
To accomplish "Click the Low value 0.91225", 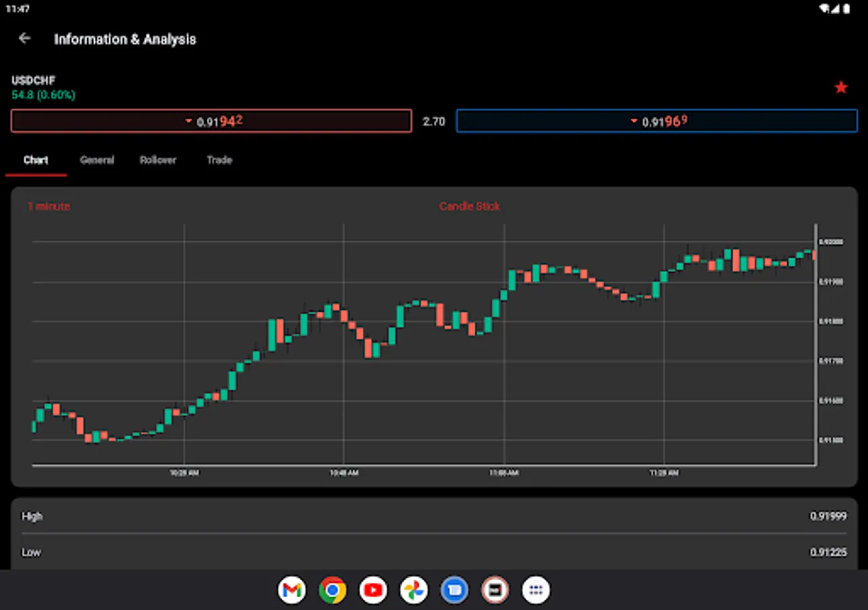I will [x=829, y=552].
